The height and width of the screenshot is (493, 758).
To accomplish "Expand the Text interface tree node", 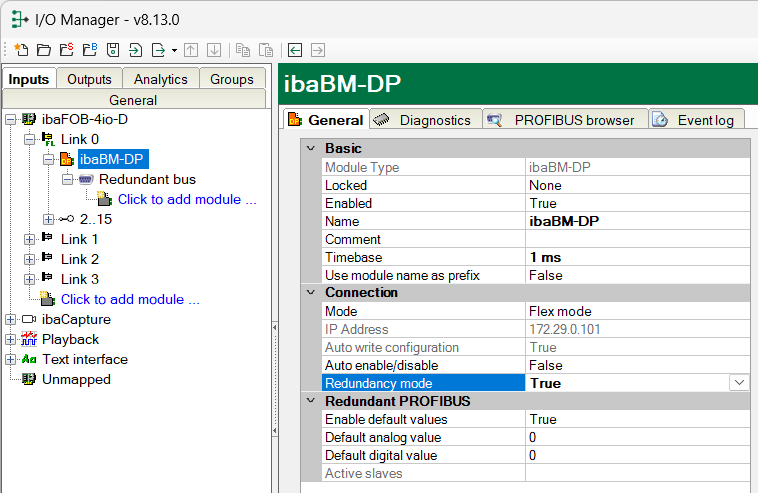I will coord(11,360).
